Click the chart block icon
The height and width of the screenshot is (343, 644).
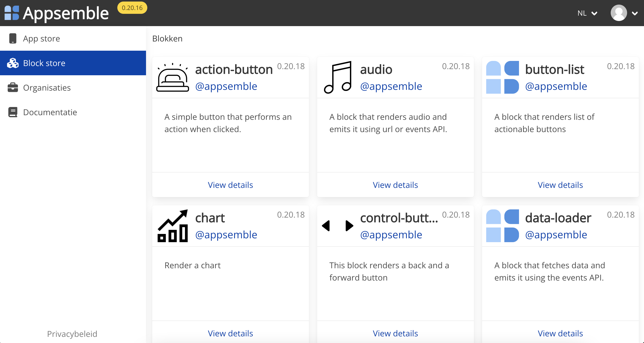pyautogui.click(x=172, y=226)
